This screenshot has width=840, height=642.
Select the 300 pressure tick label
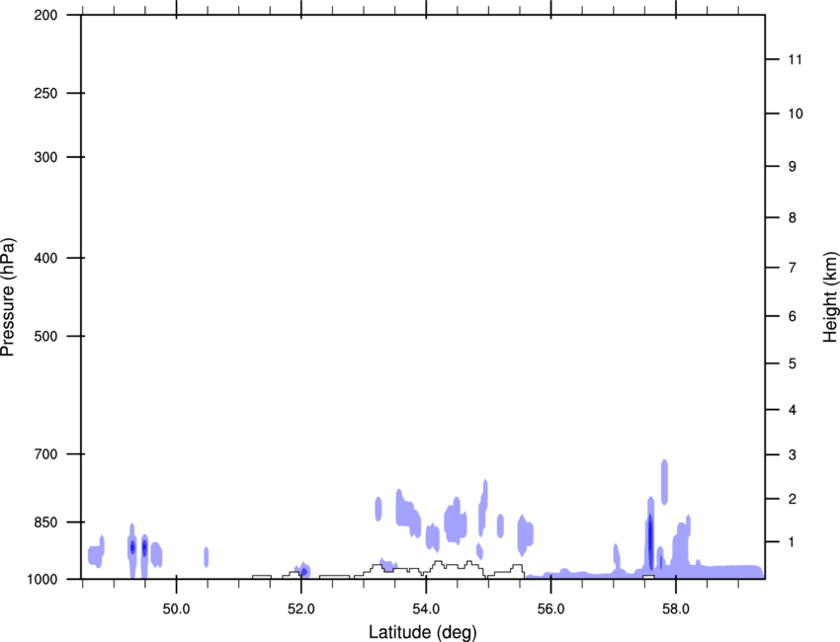46,157
